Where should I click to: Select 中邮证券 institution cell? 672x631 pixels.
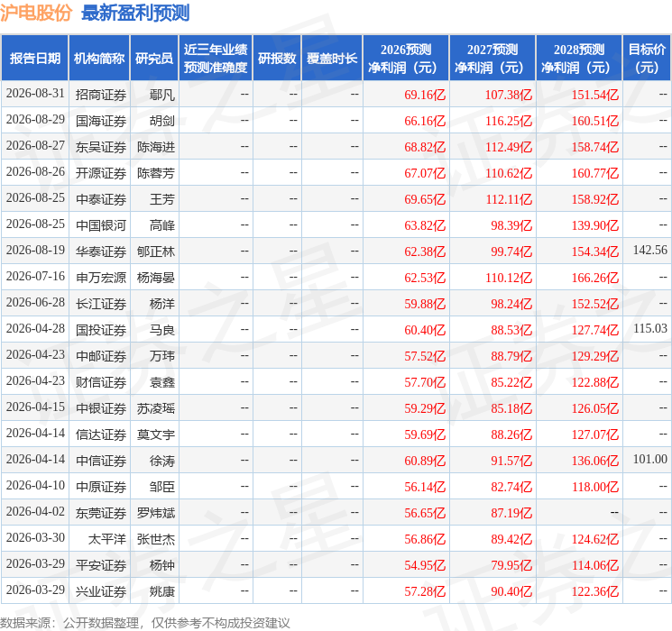(101, 356)
